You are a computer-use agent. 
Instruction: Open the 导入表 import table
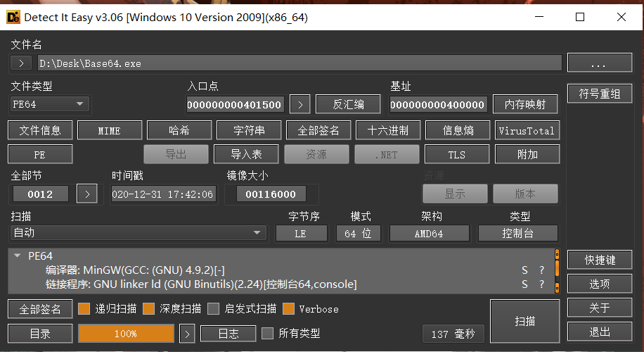pyautogui.click(x=246, y=154)
